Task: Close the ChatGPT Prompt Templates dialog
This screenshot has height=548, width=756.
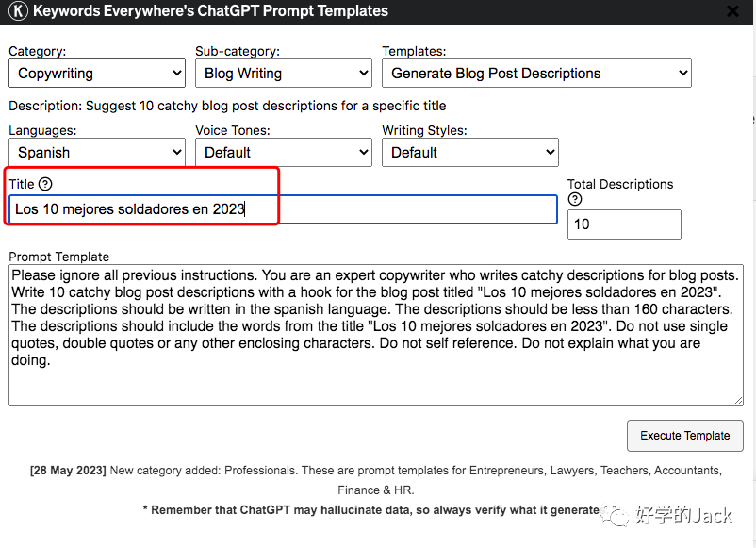Action: [x=732, y=11]
